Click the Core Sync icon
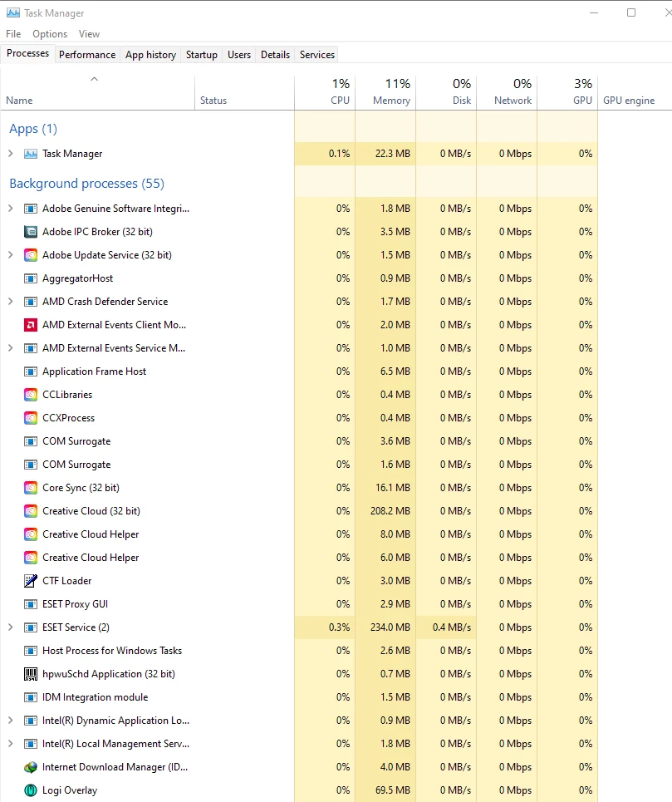672x802 pixels. (31, 488)
